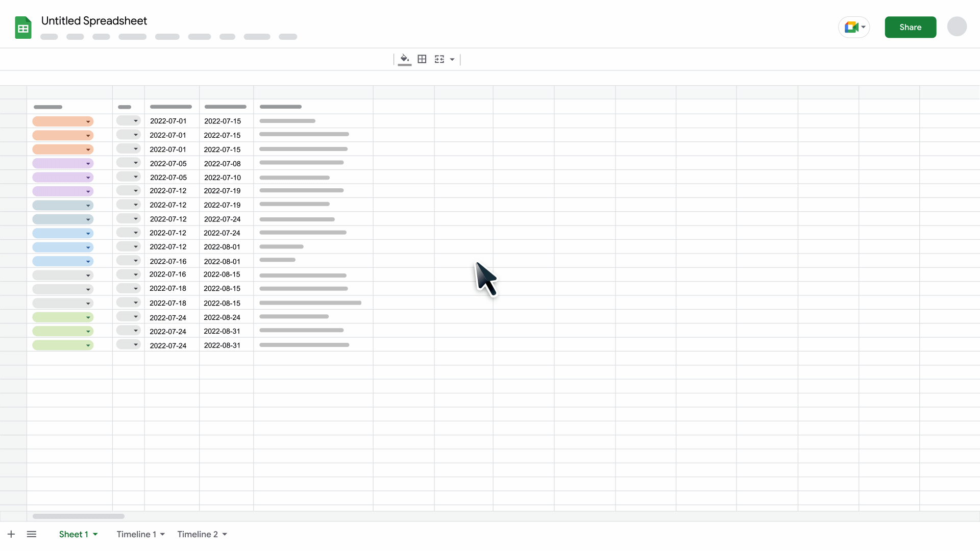This screenshot has height=551, width=980.
Task: Open gray dropdown beside 2022-07-01 first row
Action: click(x=128, y=121)
